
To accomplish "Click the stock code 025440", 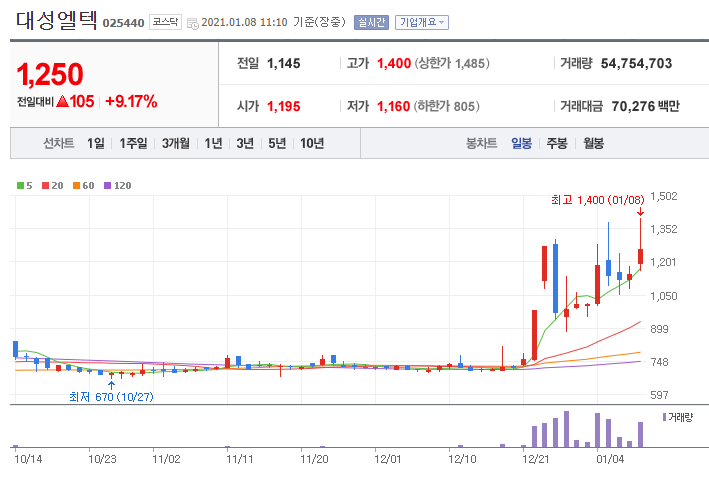I will point(123,23).
